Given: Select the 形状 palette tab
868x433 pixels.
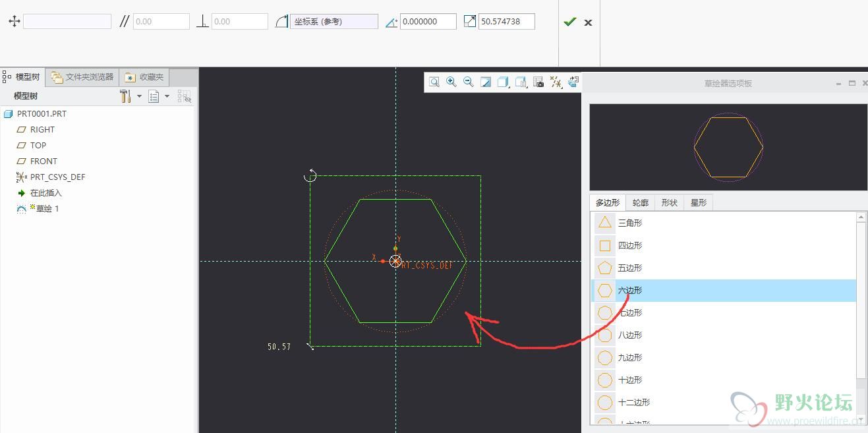Looking at the screenshot, I should click(669, 202).
